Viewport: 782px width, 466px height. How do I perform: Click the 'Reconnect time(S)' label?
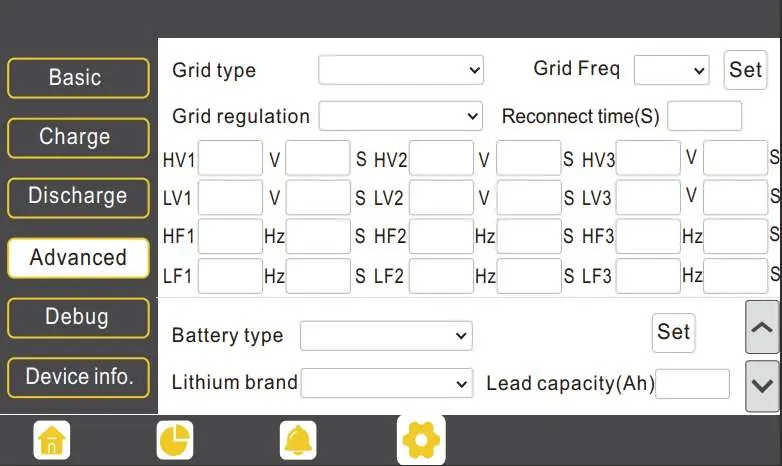click(581, 116)
